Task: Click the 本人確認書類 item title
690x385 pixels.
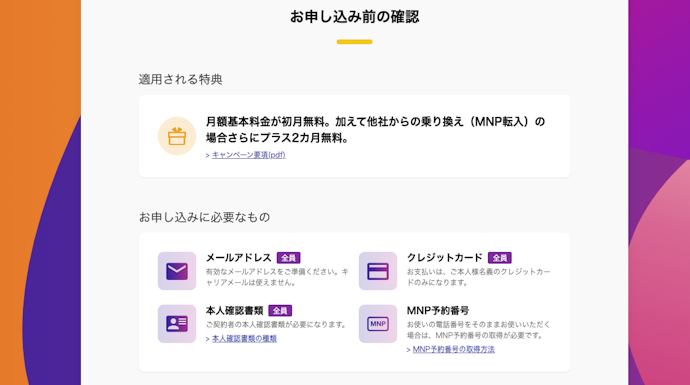Action: tap(234, 311)
